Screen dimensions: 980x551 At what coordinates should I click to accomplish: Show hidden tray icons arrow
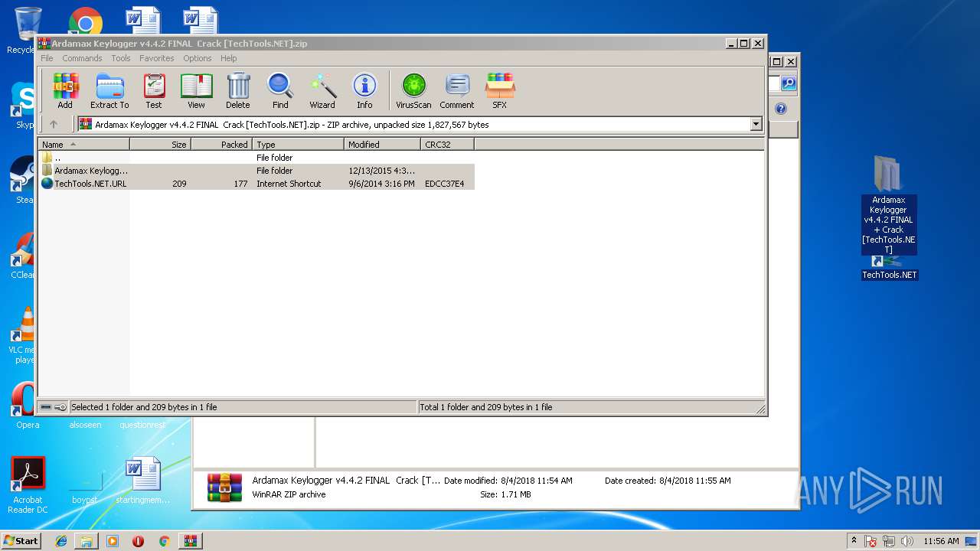(x=854, y=541)
